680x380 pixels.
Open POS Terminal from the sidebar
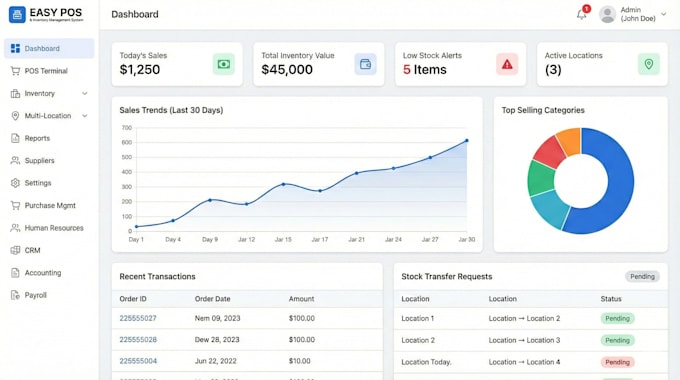tap(49, 71)
